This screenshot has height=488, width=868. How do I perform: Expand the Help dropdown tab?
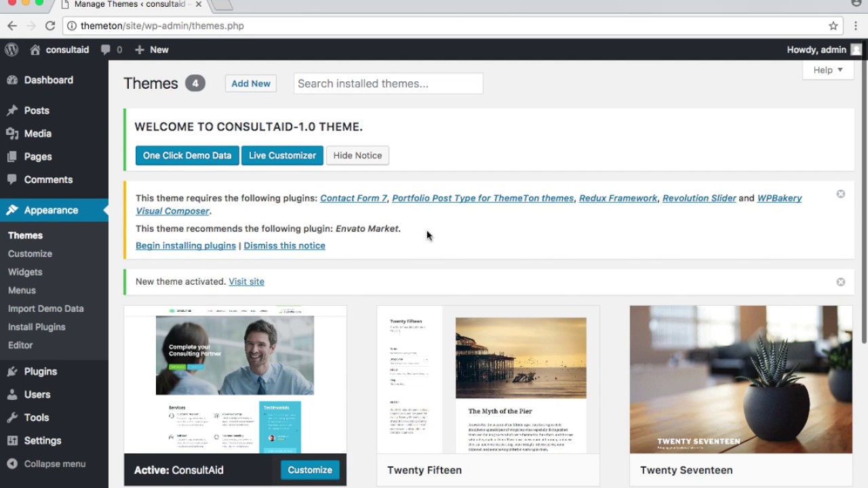[x=828, y=70]
